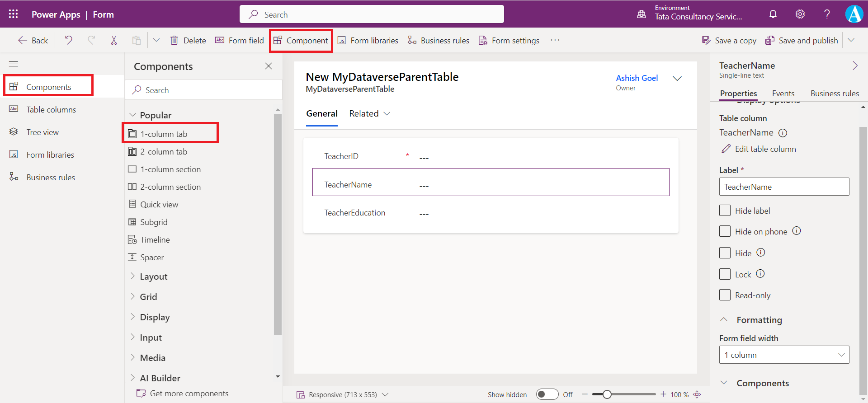
Task: Click the fit-to-width icon beside zoom percentage
Action: [x=697, y=394]
